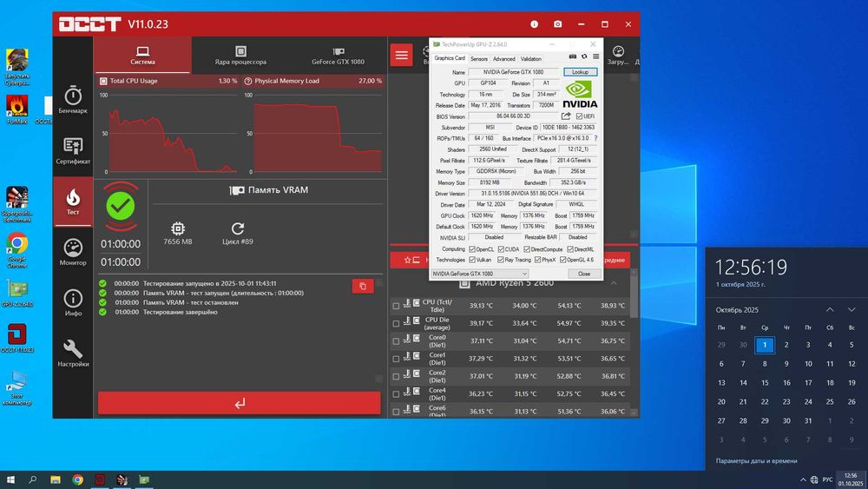The height and width of the screenshot is (489, 868).
Task: Click the Physical Memory Load help icon
Action: click(248, 81)
